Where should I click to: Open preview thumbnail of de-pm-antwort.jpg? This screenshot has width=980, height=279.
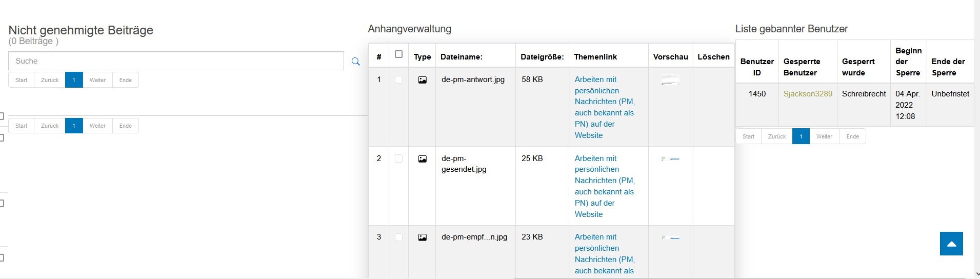click(670, 80)
